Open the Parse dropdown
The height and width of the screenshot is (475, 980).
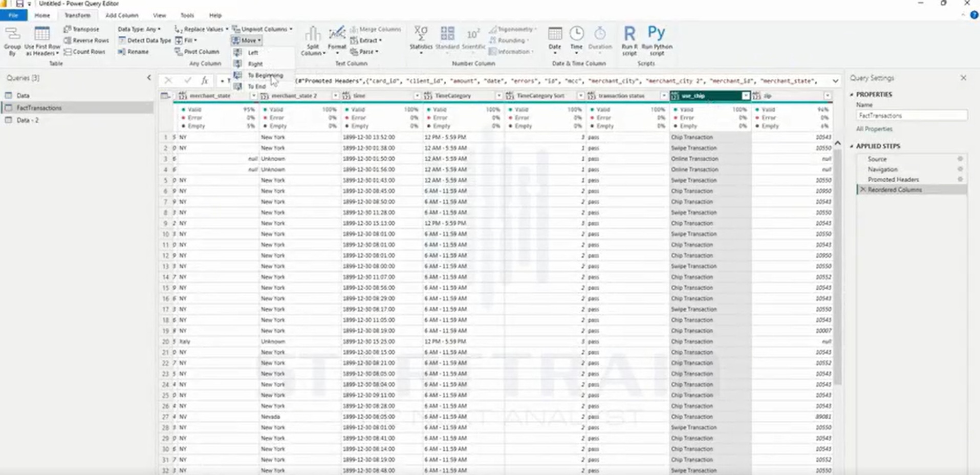(364, 52)
